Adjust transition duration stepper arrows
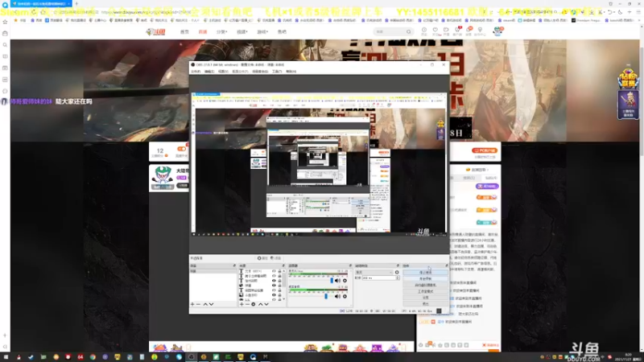The image size is (644, 362). click(x=397, y=278)
